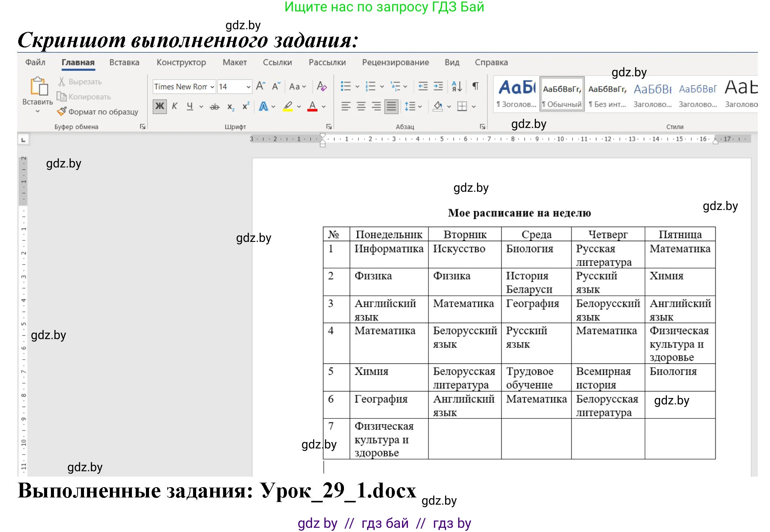Switch to the Вставка ribbon tab
This screenshot has width=770, height=532.
click(x=124, y=62)
